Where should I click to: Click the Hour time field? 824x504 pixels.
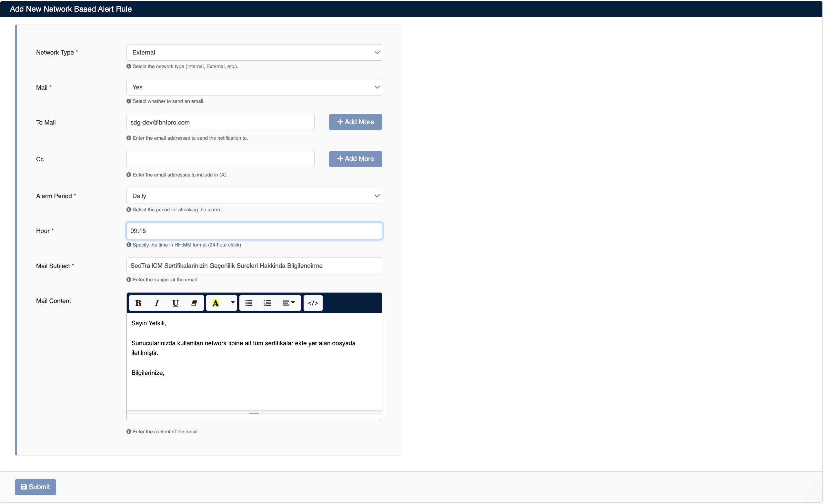pos(254,231)
